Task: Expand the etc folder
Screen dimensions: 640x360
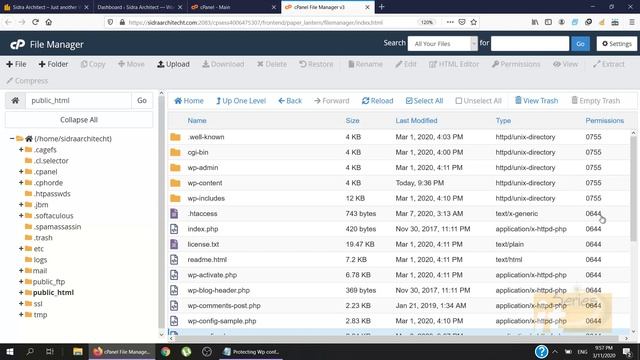Action: coord(21,249)
